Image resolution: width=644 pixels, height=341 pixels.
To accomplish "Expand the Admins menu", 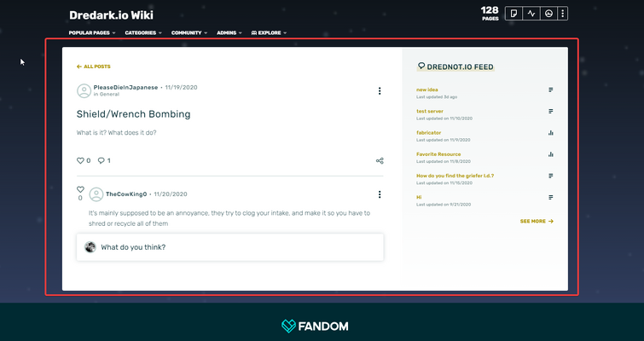I will point(229,33).
